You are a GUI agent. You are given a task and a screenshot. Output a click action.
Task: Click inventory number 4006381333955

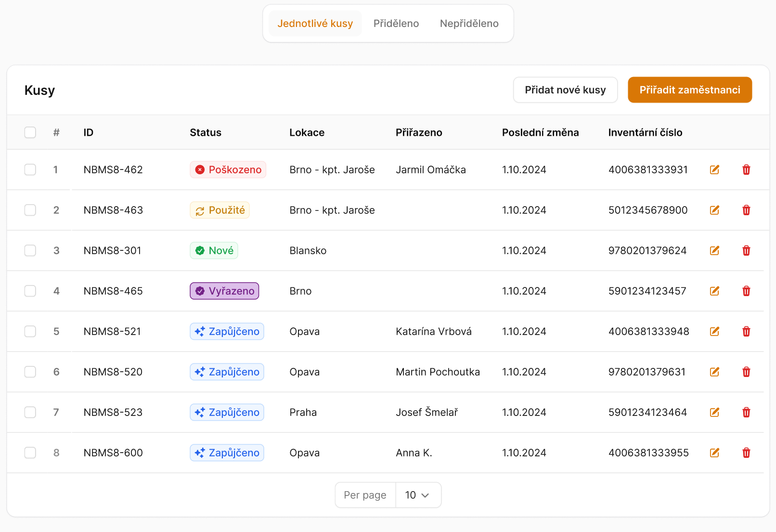click(648, 453)
